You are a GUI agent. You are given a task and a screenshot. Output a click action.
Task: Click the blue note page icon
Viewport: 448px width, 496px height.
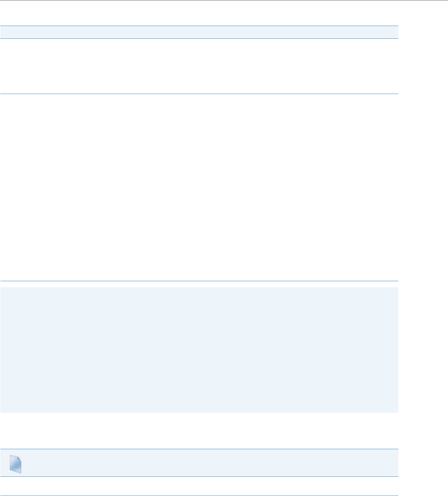pyautogui.click(x=16, y=464)
